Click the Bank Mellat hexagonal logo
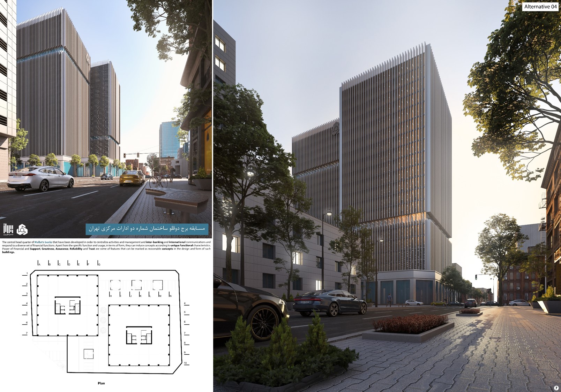 22,230
